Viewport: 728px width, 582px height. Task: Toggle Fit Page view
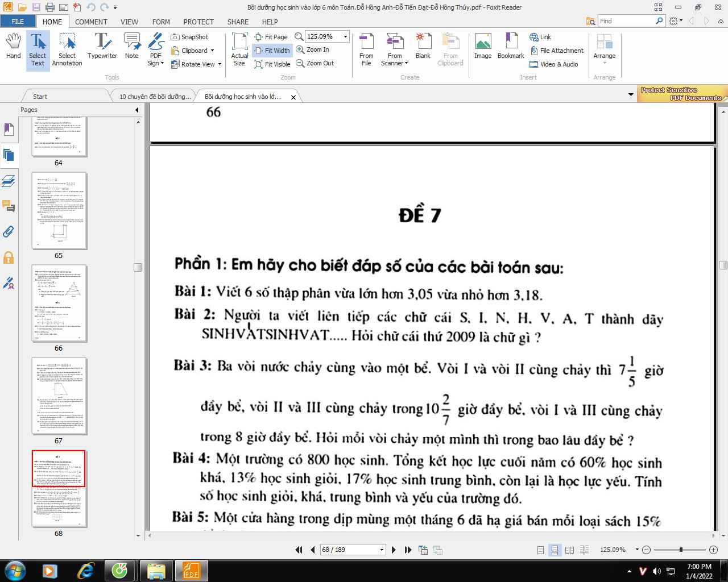pyautogui.click(x=271, y=37)
